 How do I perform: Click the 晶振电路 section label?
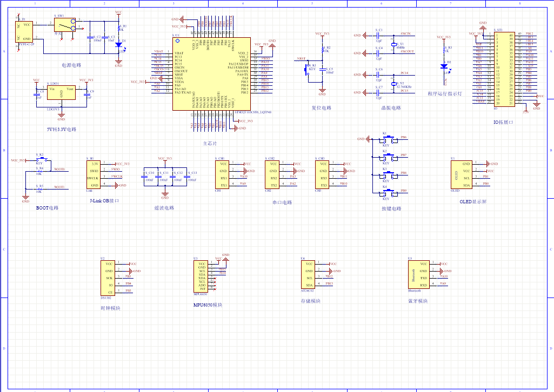click(391, 107)
